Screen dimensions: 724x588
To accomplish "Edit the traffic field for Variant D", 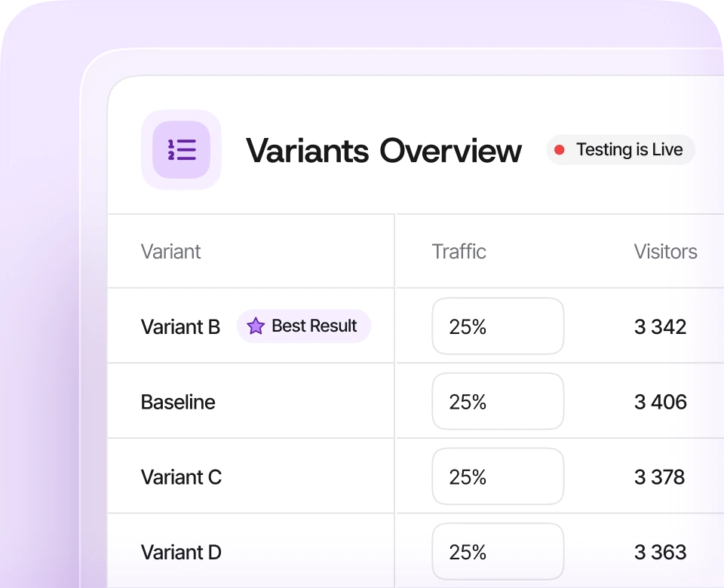I will [498, 552].
